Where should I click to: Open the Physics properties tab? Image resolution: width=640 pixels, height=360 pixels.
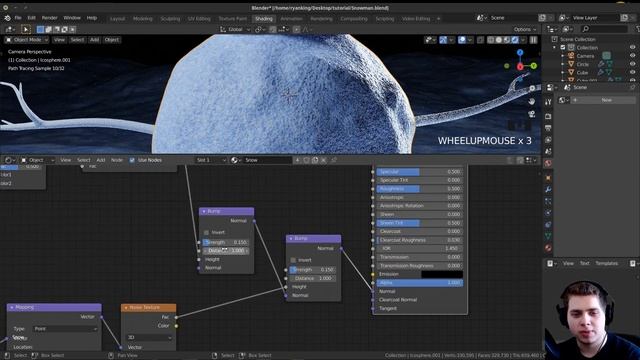548,213
